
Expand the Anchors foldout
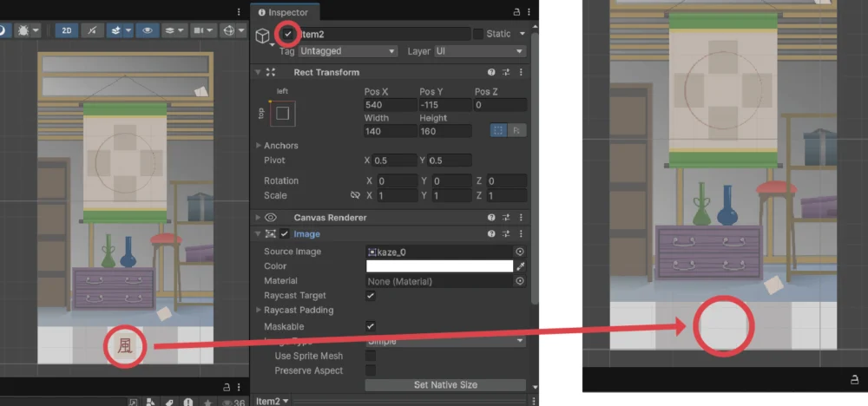point(258,146)
